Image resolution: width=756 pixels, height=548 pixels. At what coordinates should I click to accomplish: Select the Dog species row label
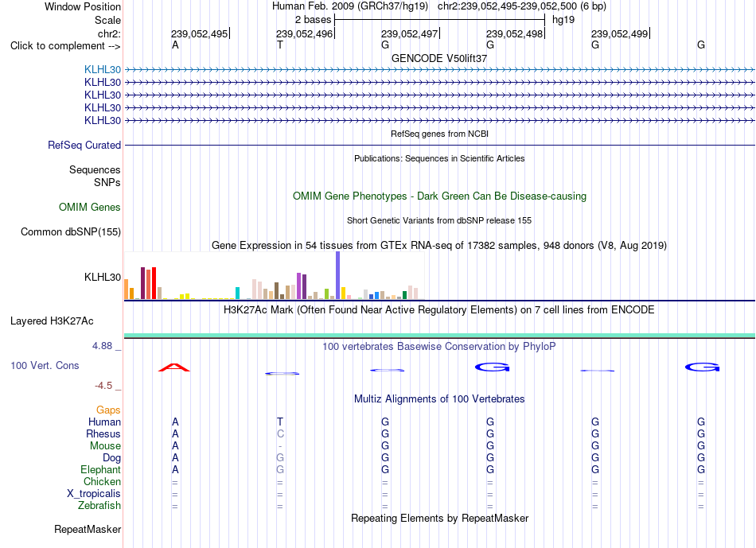[111, 458]
